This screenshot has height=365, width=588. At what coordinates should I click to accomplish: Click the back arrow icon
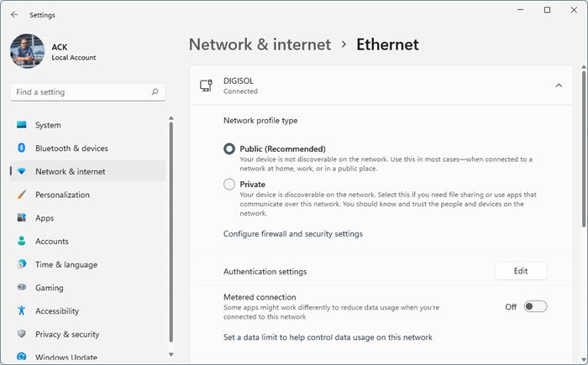(14, 14)
